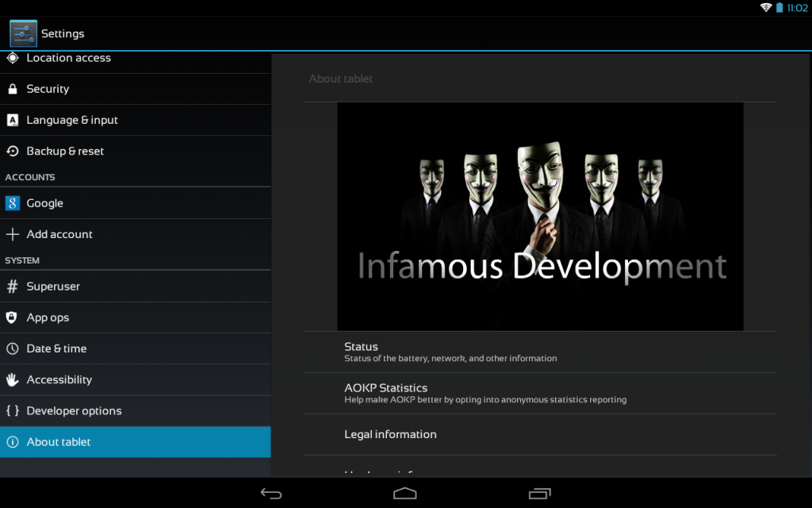This screenshot has height=508, width=812.
Task: Click the Developer options braces icon
Action: coord(13,410)
